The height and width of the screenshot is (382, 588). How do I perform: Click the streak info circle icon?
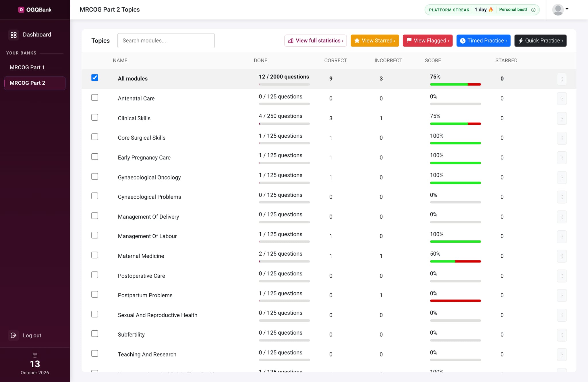(533, 10)
